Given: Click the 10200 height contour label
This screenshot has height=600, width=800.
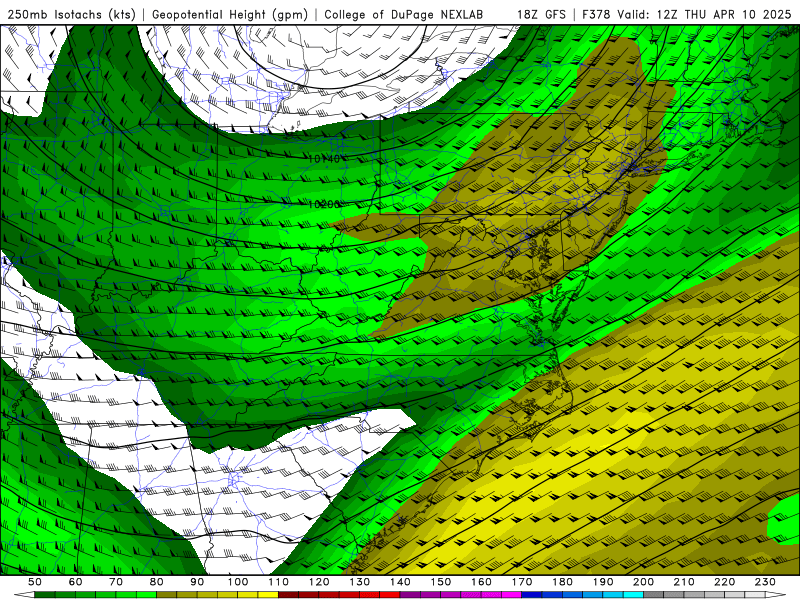Looking at the screenshot, I should click(324, 204).
